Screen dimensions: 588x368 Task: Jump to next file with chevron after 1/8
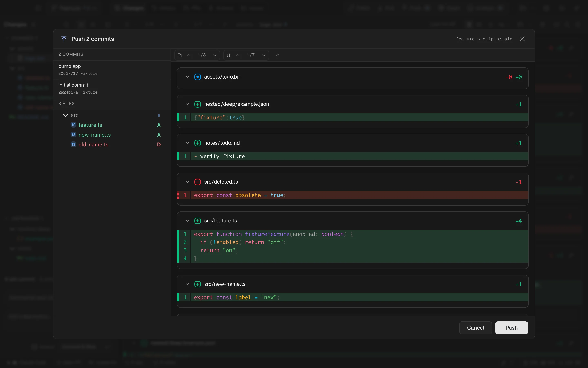tap(215, 55)
